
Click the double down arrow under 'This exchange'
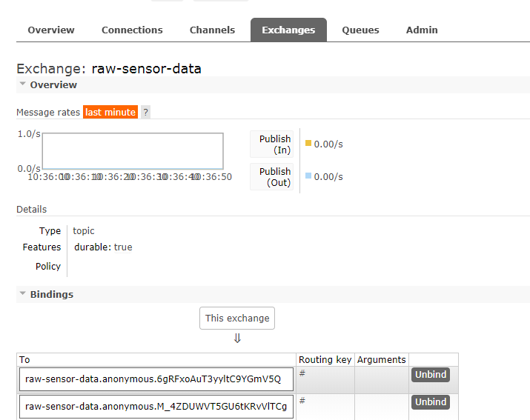237,339
